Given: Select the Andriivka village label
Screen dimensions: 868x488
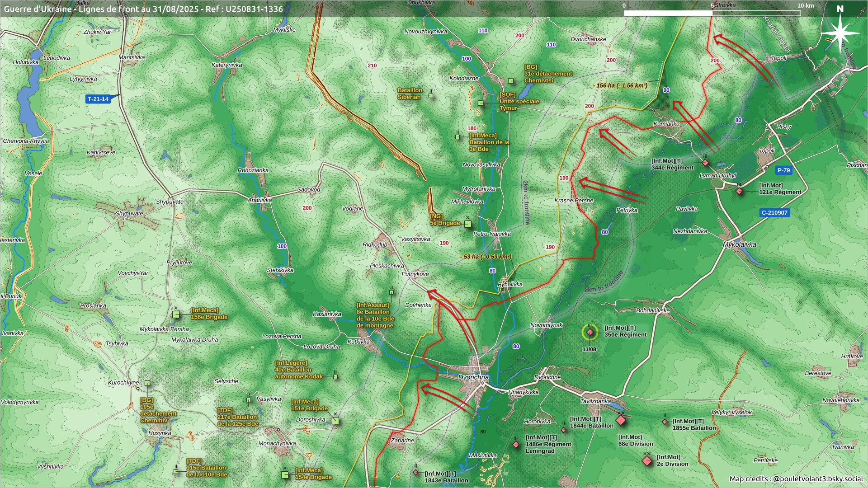Looking at the screenshot, I should click(260, 200).
